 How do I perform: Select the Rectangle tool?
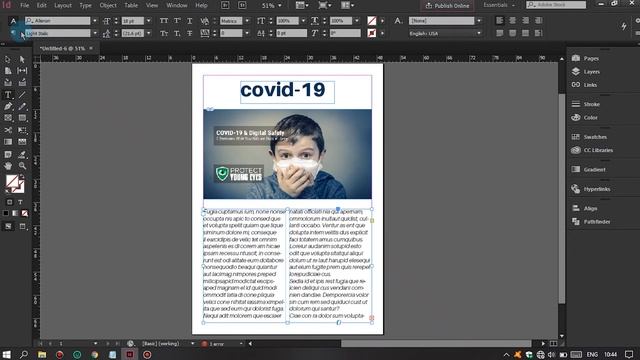point(22,118)
